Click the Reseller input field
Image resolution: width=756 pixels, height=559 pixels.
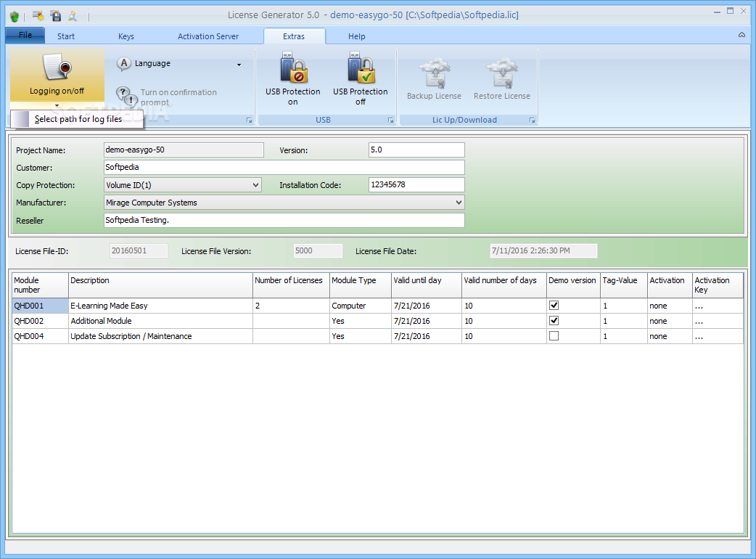pos(284,221)
